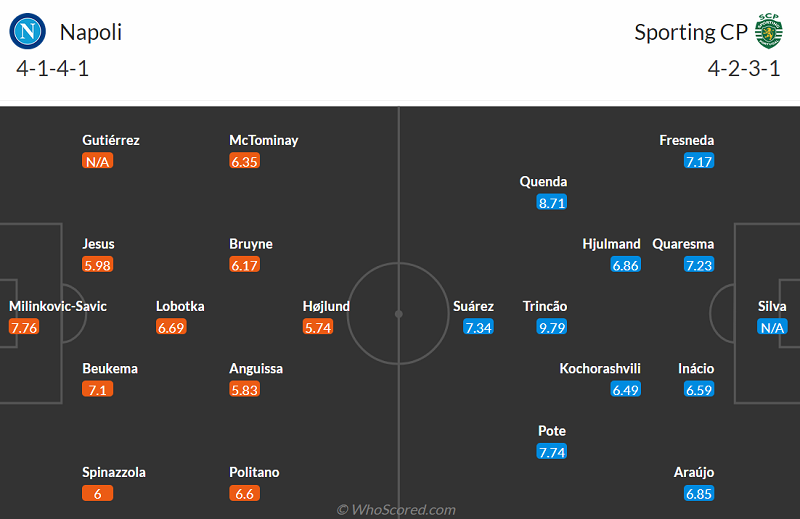Click Silva's N/A rating badge
This screenshot has width=800, height=519.
(x=772, y=327)
